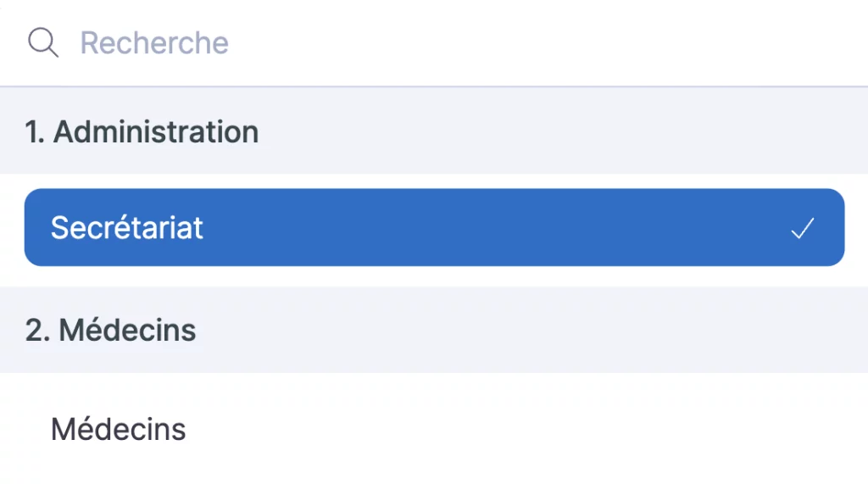Click the "2. Médecins" group header
Viewport: 868px width, 484px height.
click(x=110, y=330)
